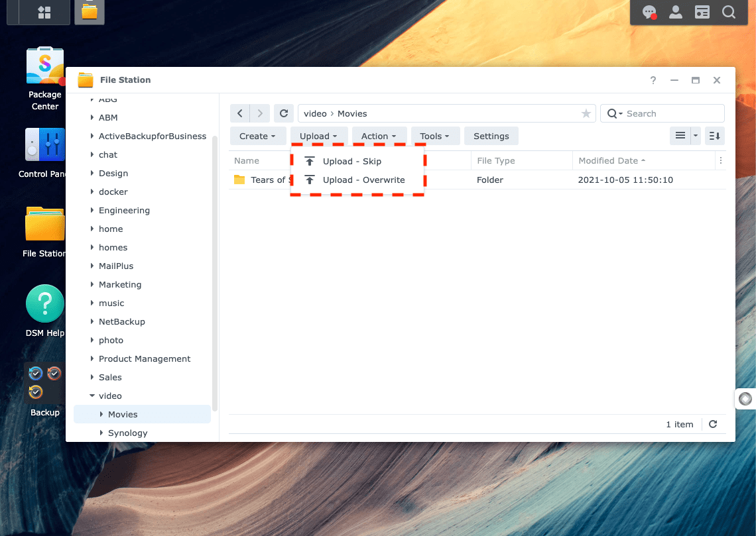The width and height of the screenshot is (756, 536).
Task: Close the Upload dropdown button
Action: (x=319, y=136)
